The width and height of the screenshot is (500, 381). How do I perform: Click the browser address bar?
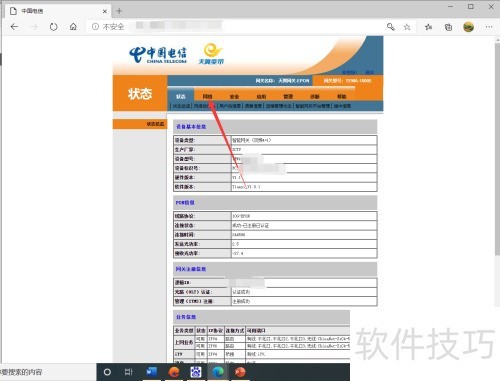(x=233, y=27)
